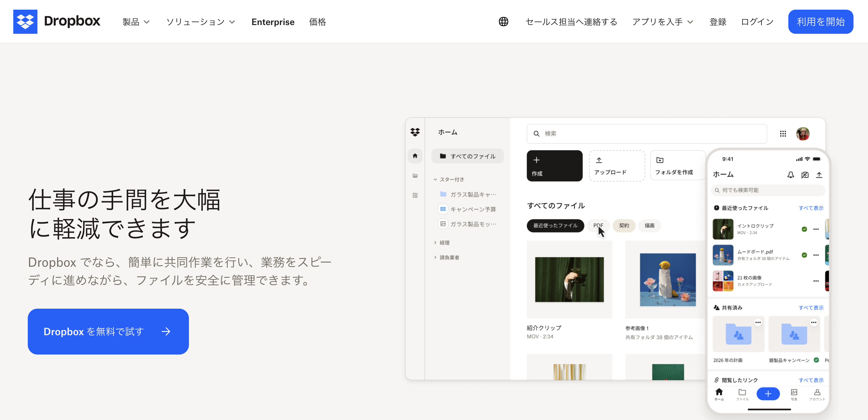Click すべて表示 beside 最近使ったファイル
Viewport: 868px width, 420px height.
pyautogui.click(x=811, y=208)
